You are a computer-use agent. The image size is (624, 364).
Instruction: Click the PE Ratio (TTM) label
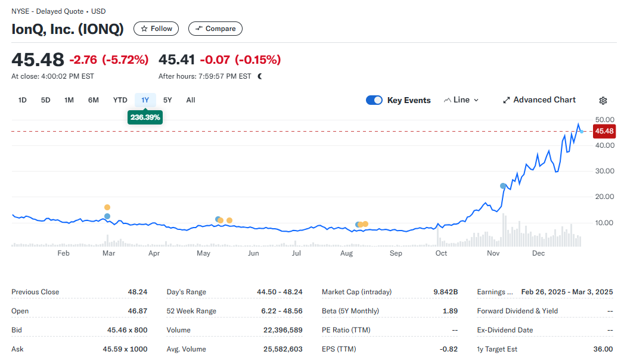click(x=346, y=330)
